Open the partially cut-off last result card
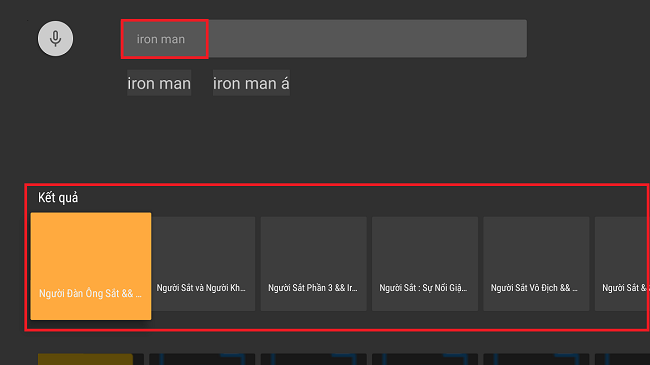The width and height of the screenshot is (650, 365). pos(622,264)
